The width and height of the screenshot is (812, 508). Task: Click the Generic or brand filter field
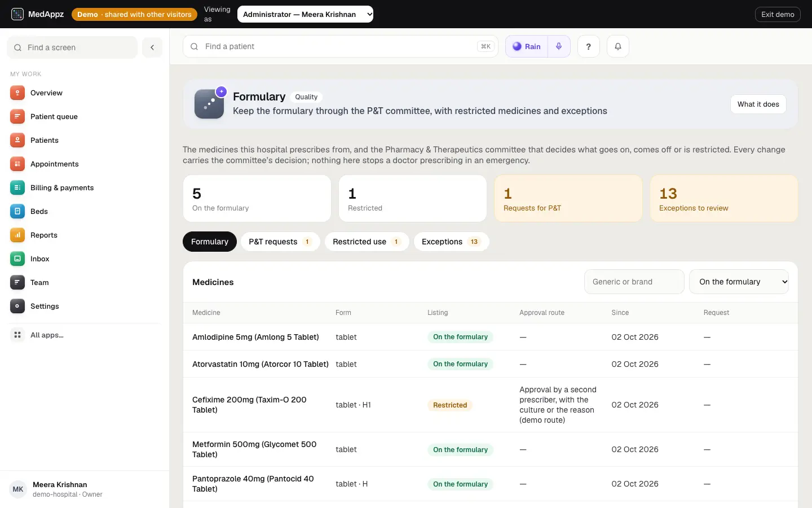(x=634, y=282)
